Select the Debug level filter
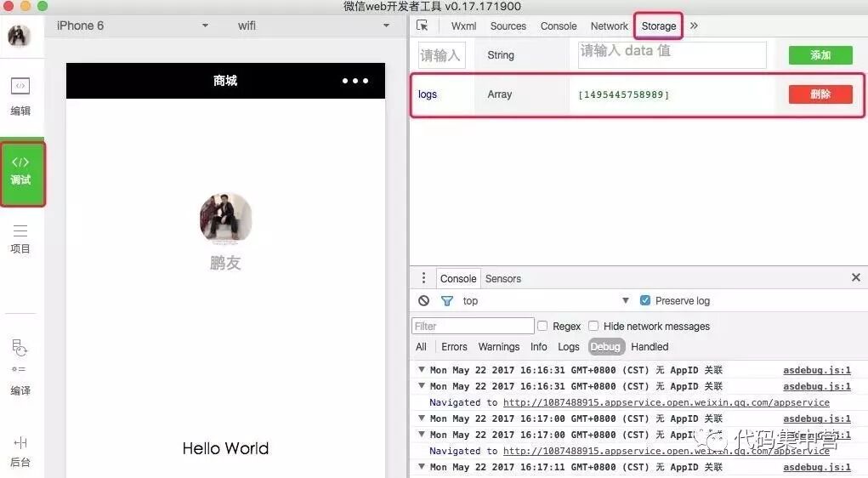Screen dimensions: 868x478 point(605,347)
